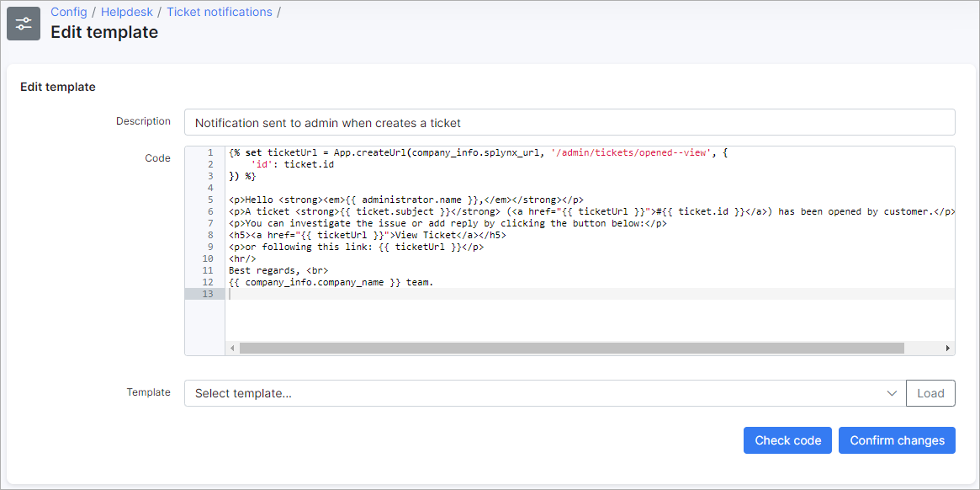
Task: Click the Check code button
Action: (787, 440)
